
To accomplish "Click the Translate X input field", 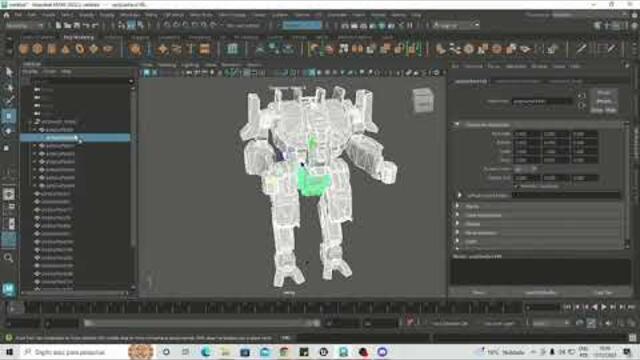I will tap(527, 134).
